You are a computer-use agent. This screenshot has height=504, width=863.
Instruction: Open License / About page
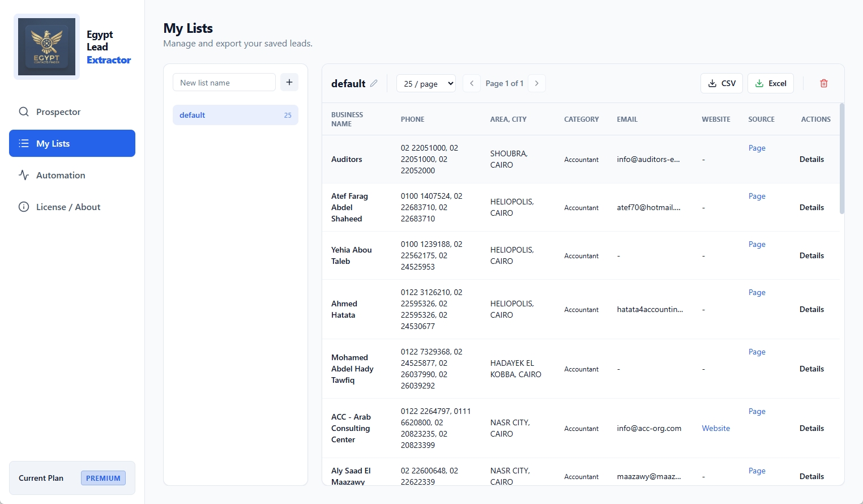click(68, 207)
